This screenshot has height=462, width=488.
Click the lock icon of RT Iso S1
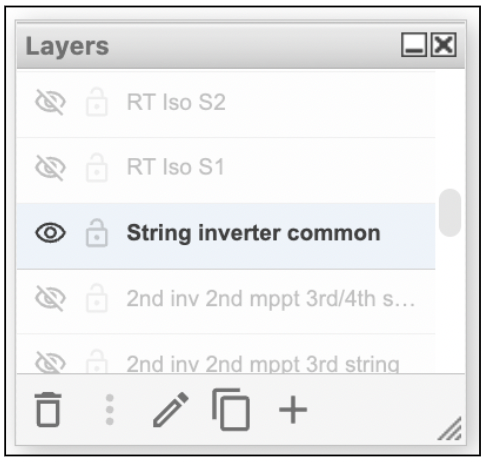click(97, 167)
